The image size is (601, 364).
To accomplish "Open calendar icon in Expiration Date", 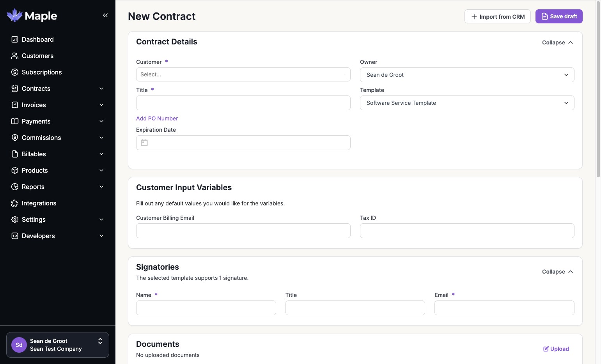I will [x=144, y=143].
